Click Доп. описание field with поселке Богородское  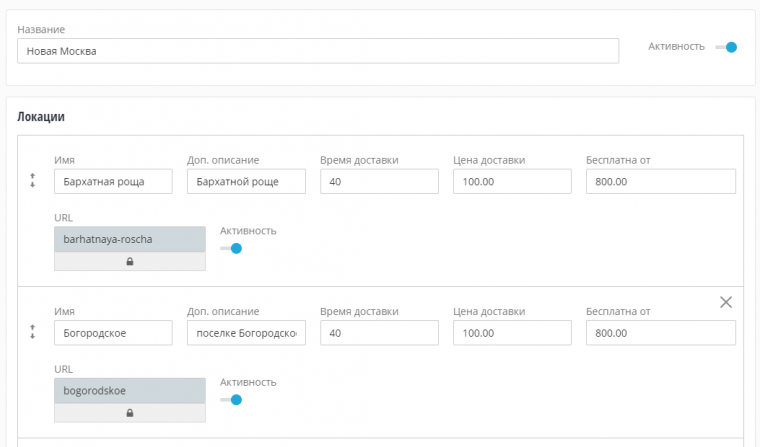pyautogui.click(x=246, y=332)
